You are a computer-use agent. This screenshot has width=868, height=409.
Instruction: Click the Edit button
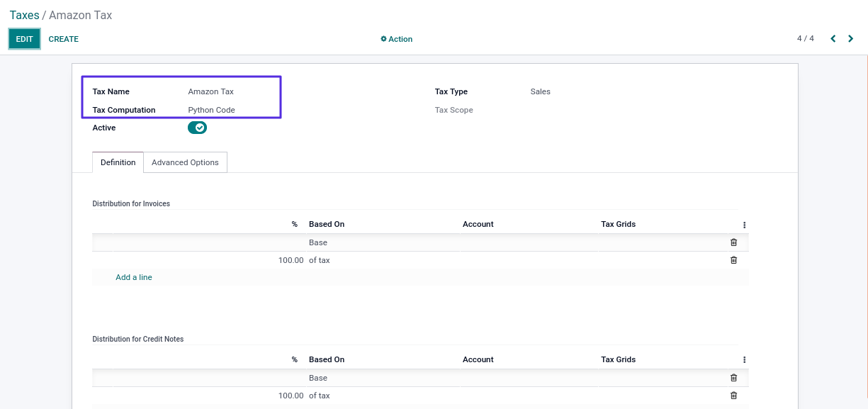24,39
